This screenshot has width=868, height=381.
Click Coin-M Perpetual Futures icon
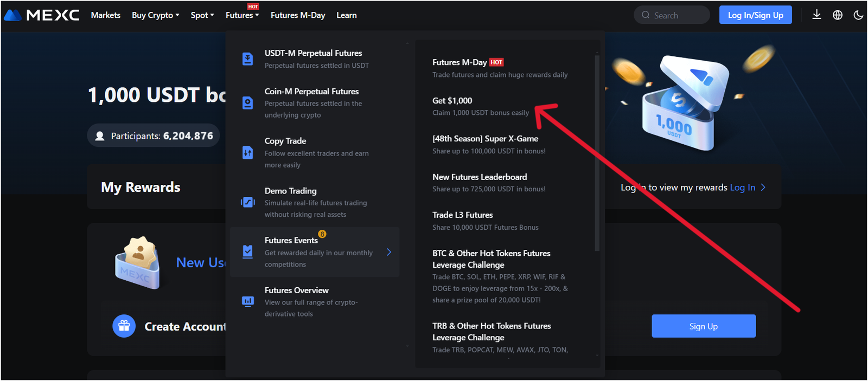247,103
